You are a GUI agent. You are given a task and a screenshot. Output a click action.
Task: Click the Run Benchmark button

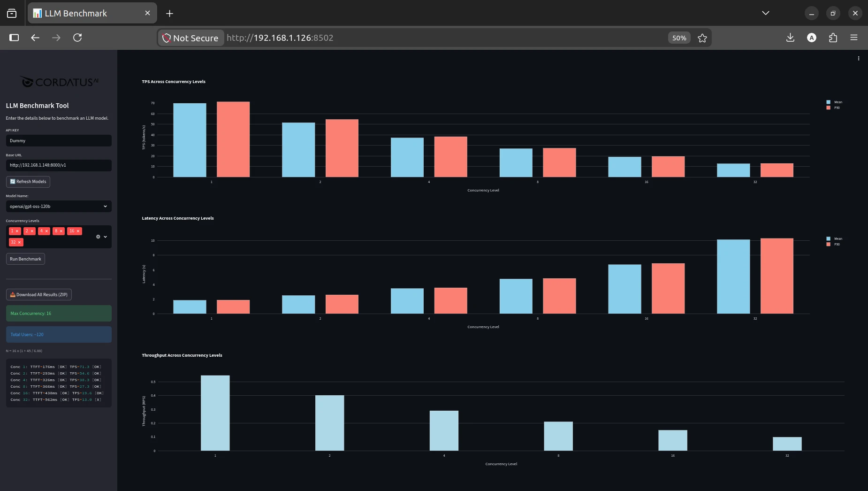coord(25,259)
